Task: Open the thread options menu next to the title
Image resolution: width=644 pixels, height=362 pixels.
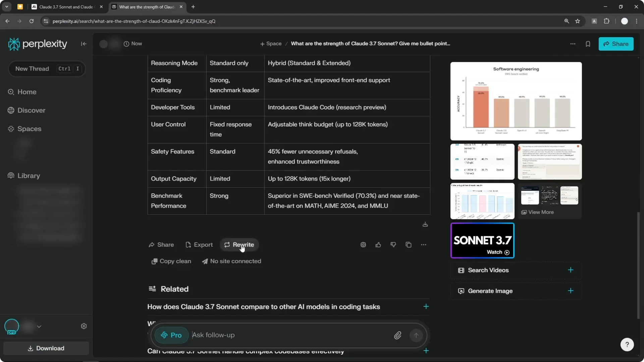Action: tap(573, 44)
